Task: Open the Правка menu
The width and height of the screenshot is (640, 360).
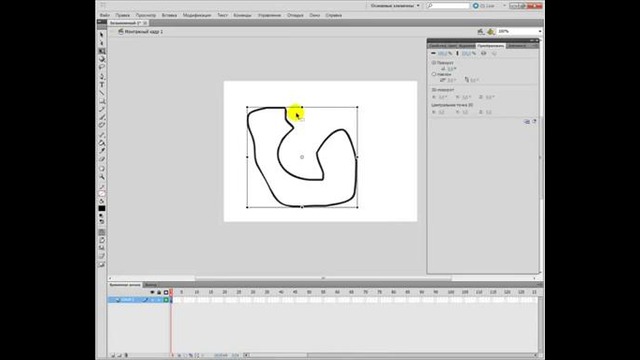Action: click(122, 15)
